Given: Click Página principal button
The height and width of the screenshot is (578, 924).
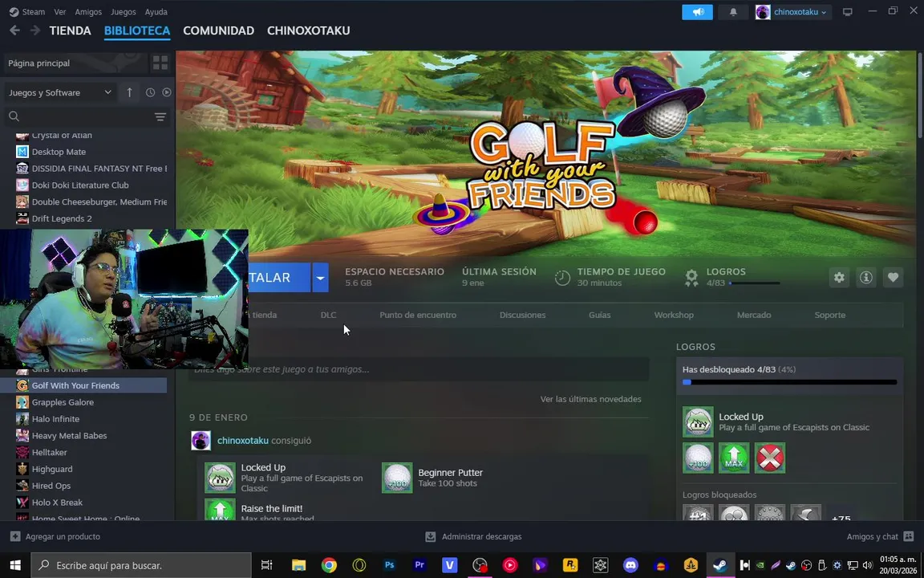Looking at the screenshot, I should pyautogui.click(x=75, y=63).
